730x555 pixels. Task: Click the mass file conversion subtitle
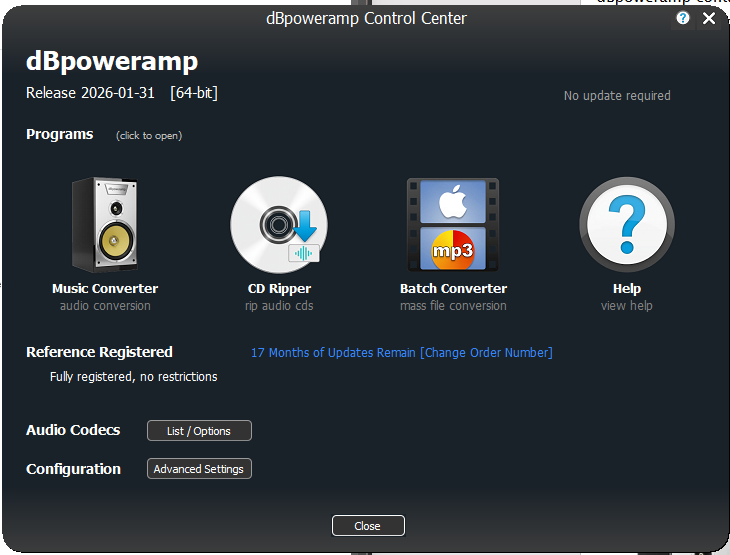pyautogui.click(x=453, y=306)
